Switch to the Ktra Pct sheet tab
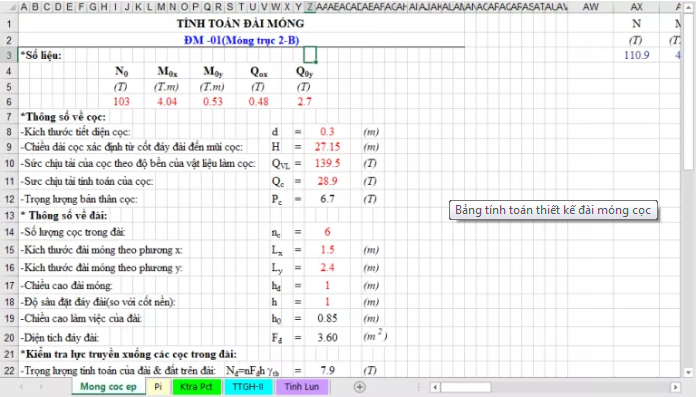 click(196, 387)
